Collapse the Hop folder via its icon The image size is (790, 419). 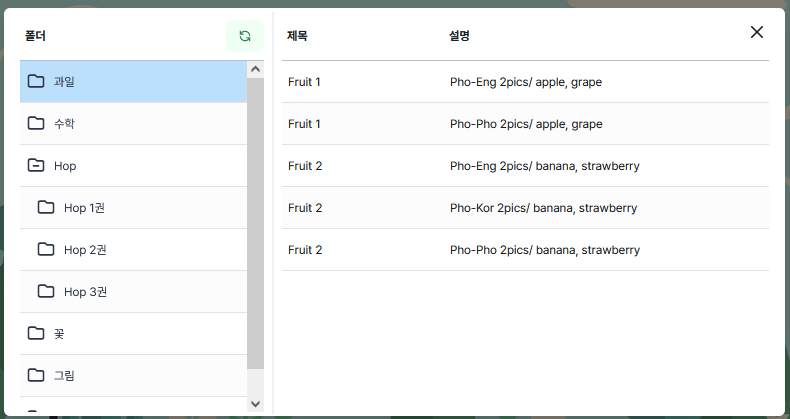point(36,165)
